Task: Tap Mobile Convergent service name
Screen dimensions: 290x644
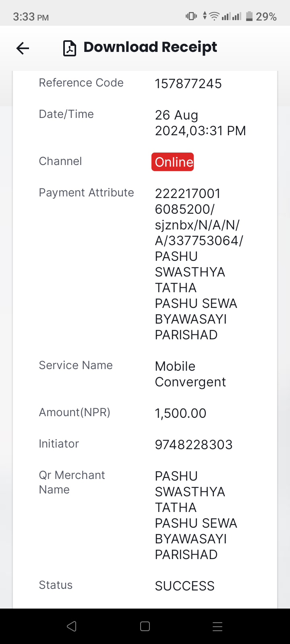Action: coord(191,374)
